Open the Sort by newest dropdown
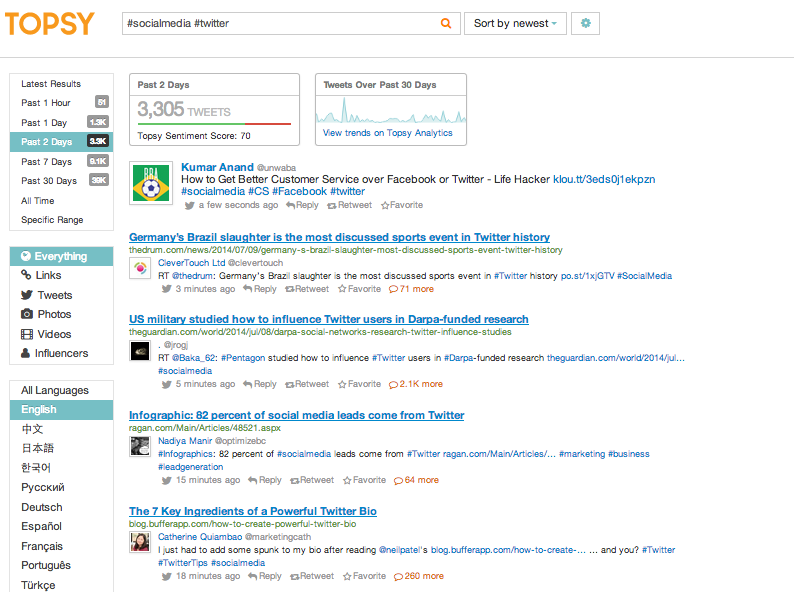This screenshot has height=592, width=794. (515, 23)
